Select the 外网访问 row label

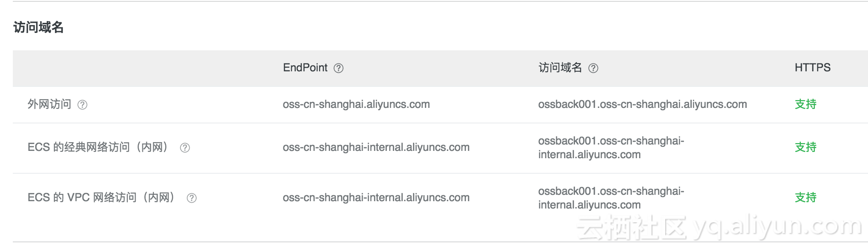pos(49,104)
